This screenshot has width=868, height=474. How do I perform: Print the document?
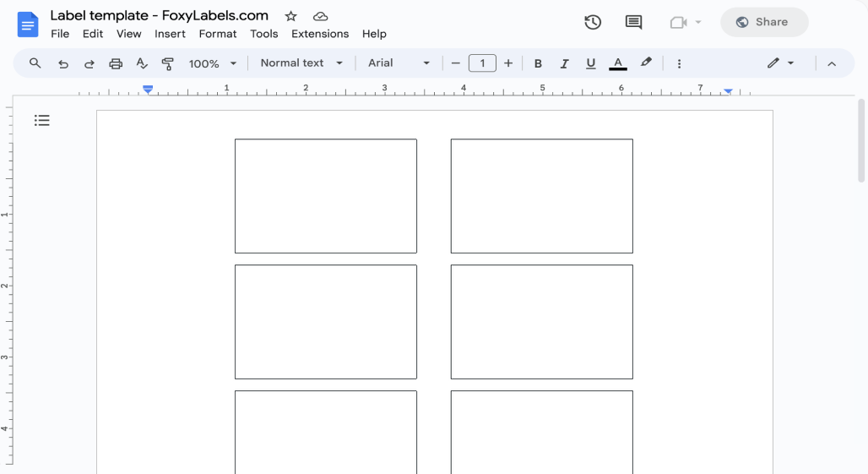point(115,63)
